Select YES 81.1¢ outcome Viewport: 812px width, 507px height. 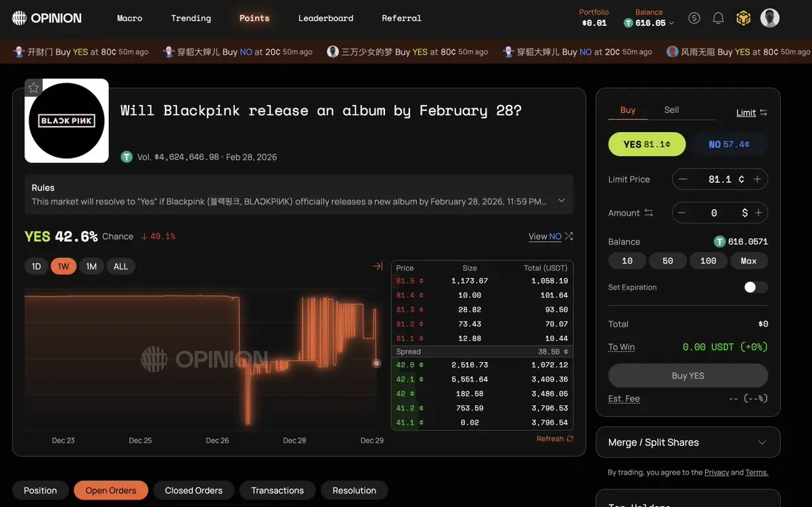(647, 144)
